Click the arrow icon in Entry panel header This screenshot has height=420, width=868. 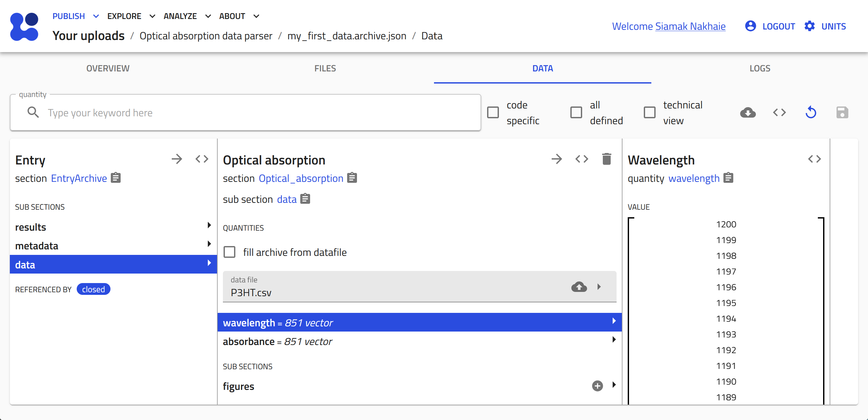coord(177,159)
